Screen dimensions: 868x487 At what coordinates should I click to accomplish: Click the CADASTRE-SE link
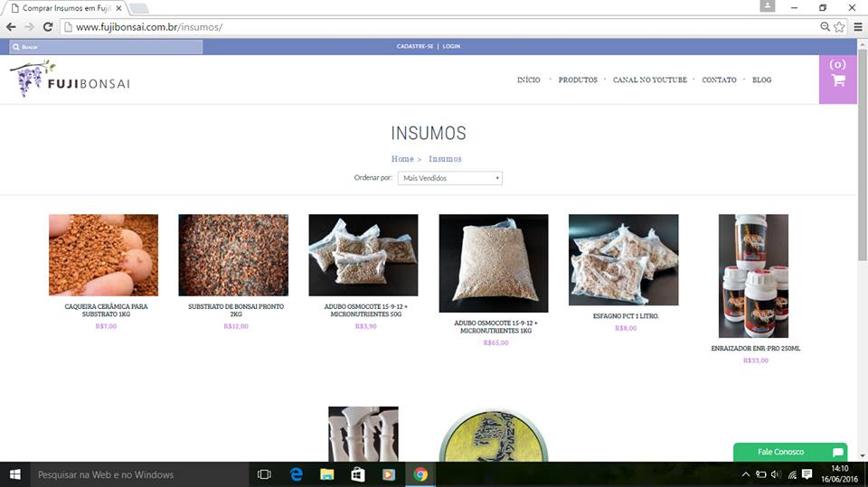click(x=414, y=46)
